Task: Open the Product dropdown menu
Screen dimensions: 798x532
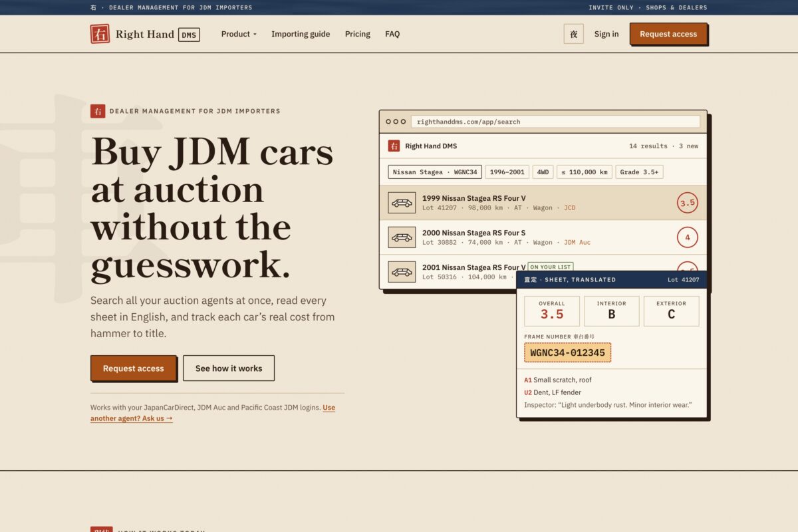Action: click(x=239, y=34)
